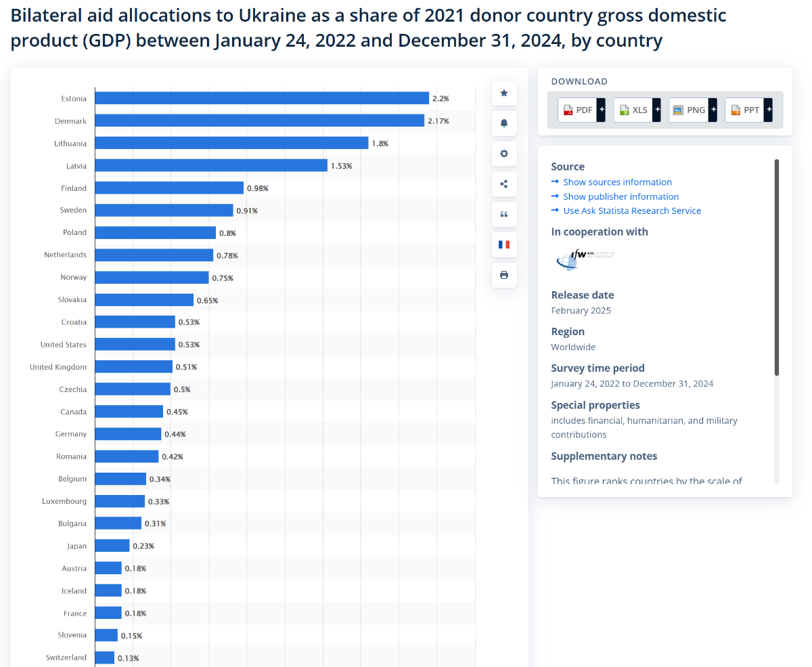812x667 pixels.
Task: Click the info panel vertical scrollbar
Action: pyautogui.click(x=777, y=267)
